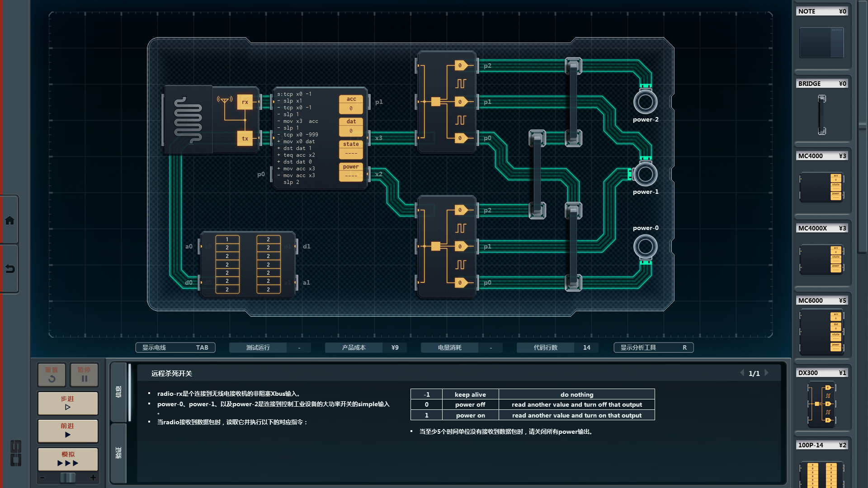Select the MC4000 microcontroller part
Viewport: 868px width, 488px height.
point(821,187)
